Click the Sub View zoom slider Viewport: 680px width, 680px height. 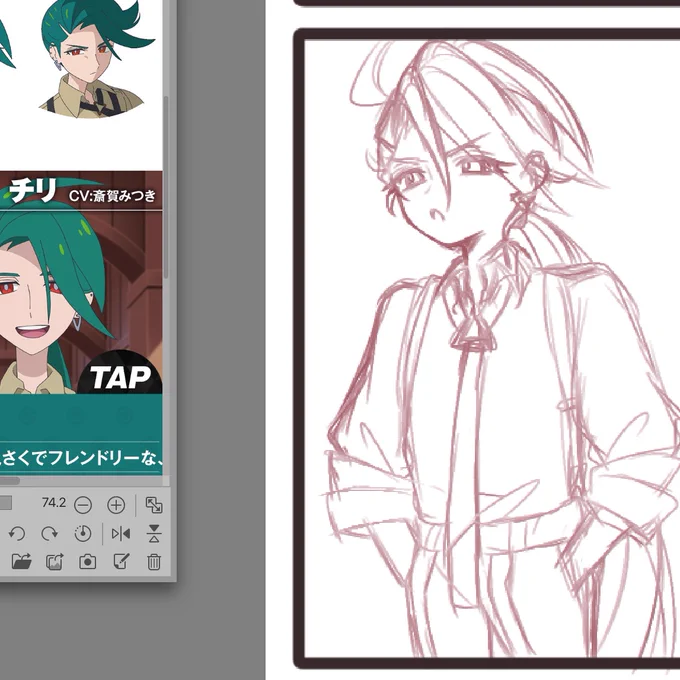pos(6,503)
